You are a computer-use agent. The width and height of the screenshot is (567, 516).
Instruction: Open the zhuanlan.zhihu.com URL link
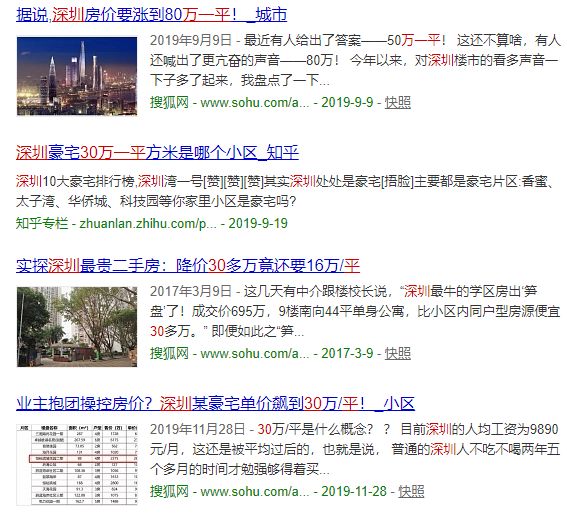click(x=148, y=223)
